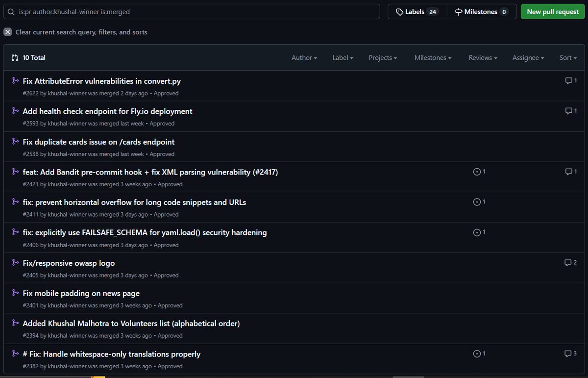
Task: Open comments on the responsive owasp logo PR
Action: coord(570,262)
